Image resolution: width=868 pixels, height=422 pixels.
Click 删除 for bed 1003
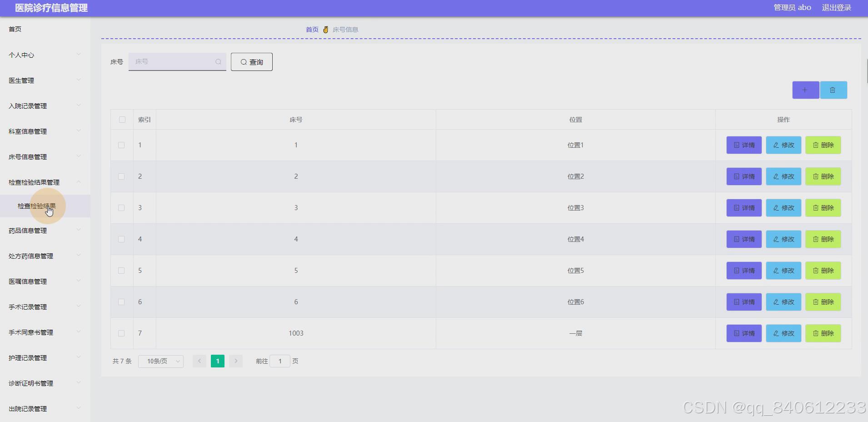pyautogui.click(x=823, y=333)
